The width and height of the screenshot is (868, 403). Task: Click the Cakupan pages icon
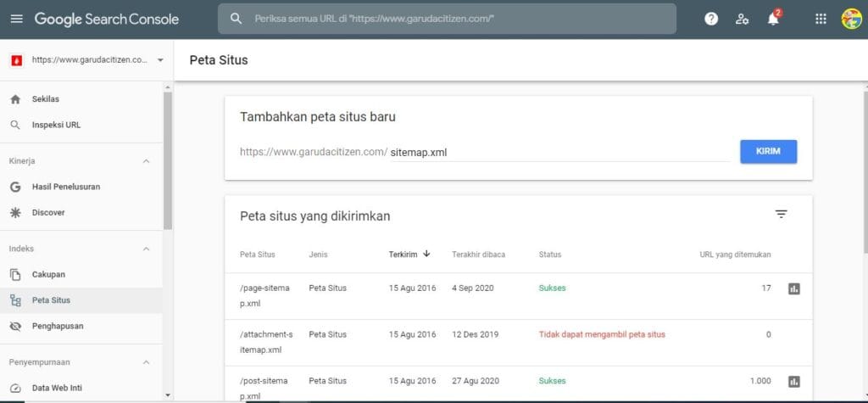click(x=15, y=274)
